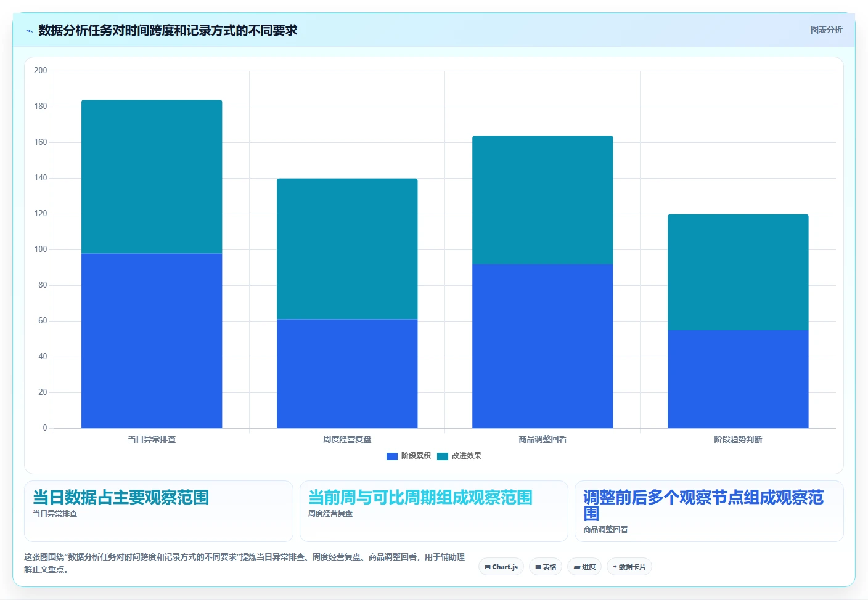Viewport: 868px width, 600px height.
Task: Click the blue 阶段累积 legend color box
Action: [392, 456]
